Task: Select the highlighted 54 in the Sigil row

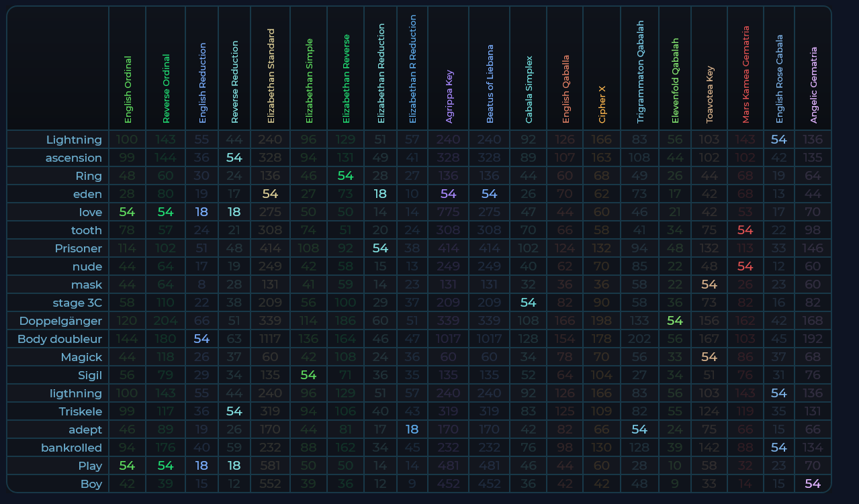Action: [x=308, y=375]
